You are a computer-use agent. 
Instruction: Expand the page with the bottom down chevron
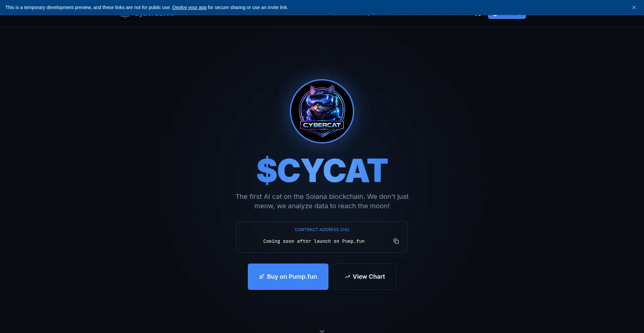coord(322,331)
